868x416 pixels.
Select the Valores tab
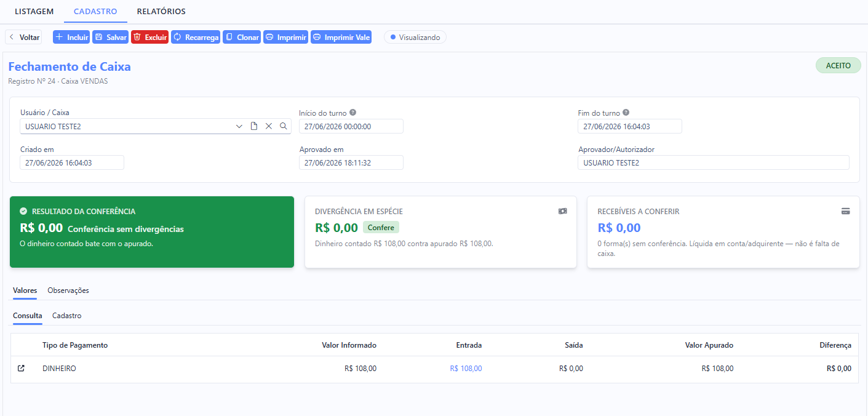point(25,290)
